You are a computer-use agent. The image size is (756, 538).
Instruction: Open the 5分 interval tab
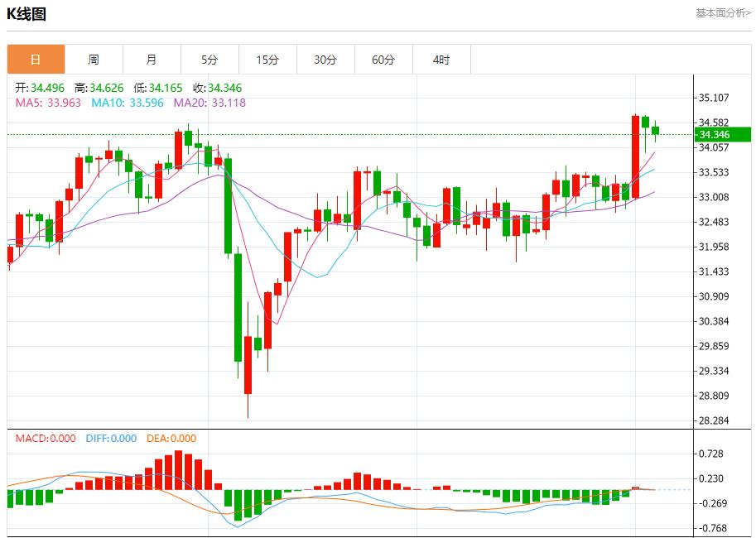coord(209,60)
